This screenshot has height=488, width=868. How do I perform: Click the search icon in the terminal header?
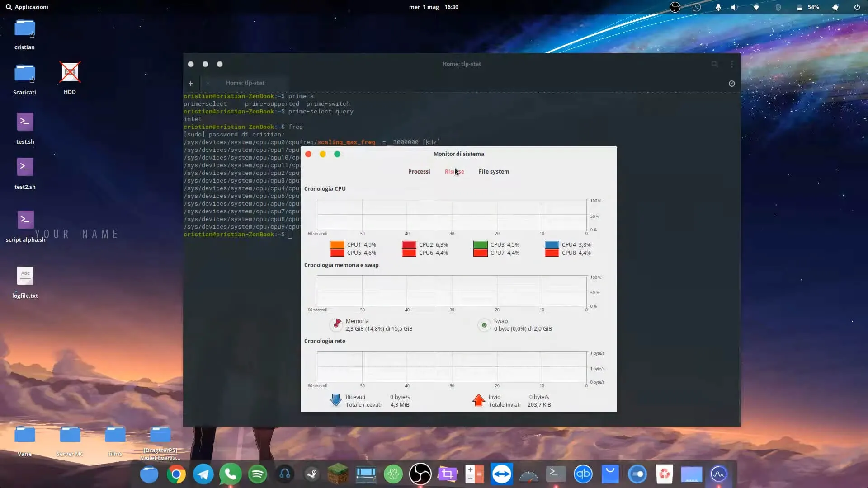pos(715,64)
